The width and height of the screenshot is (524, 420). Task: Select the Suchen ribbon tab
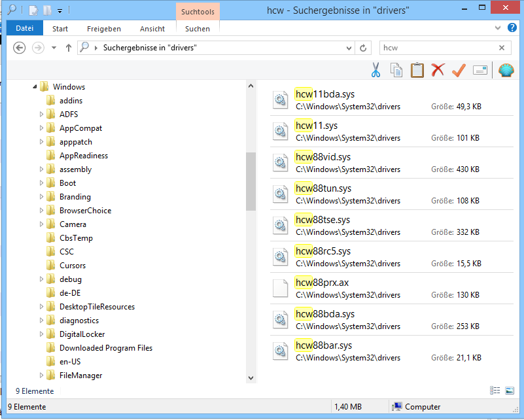click(x=198, y=29)
